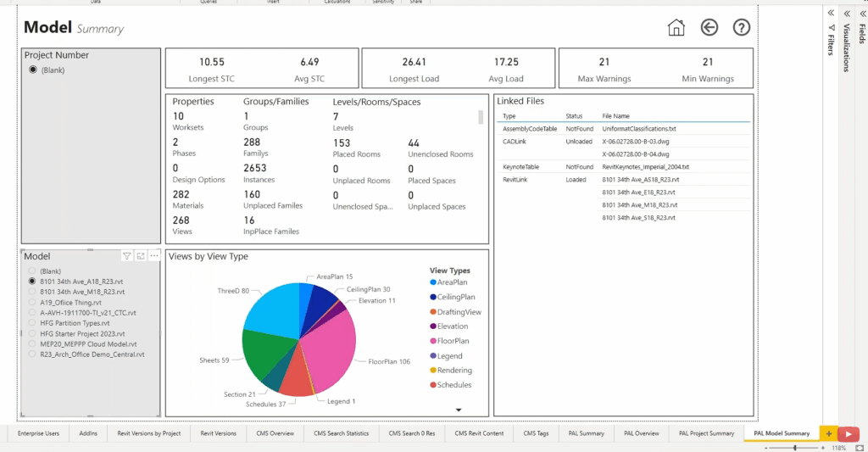868x452 pixels.
Task: Open the CMS Search Statistics tab
Action: point(341,433)
